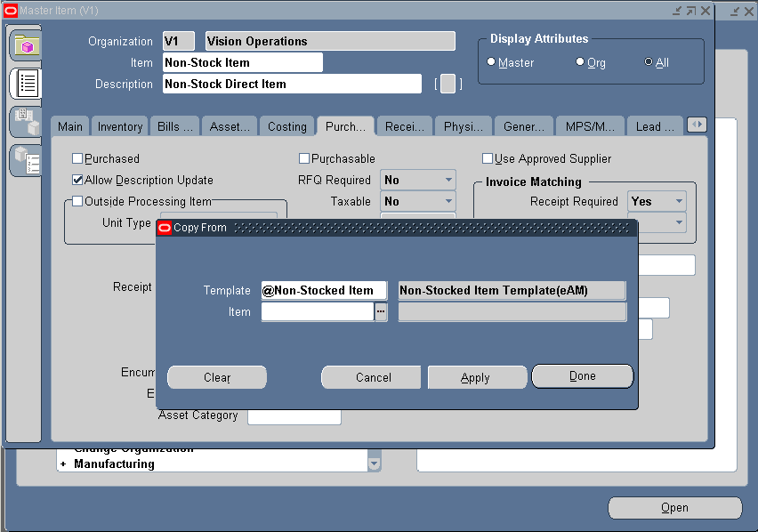Image resolution: width=758 pixels, height=532 pixels.
Task: Open the Asset tab
Action: tap(230, 126)
